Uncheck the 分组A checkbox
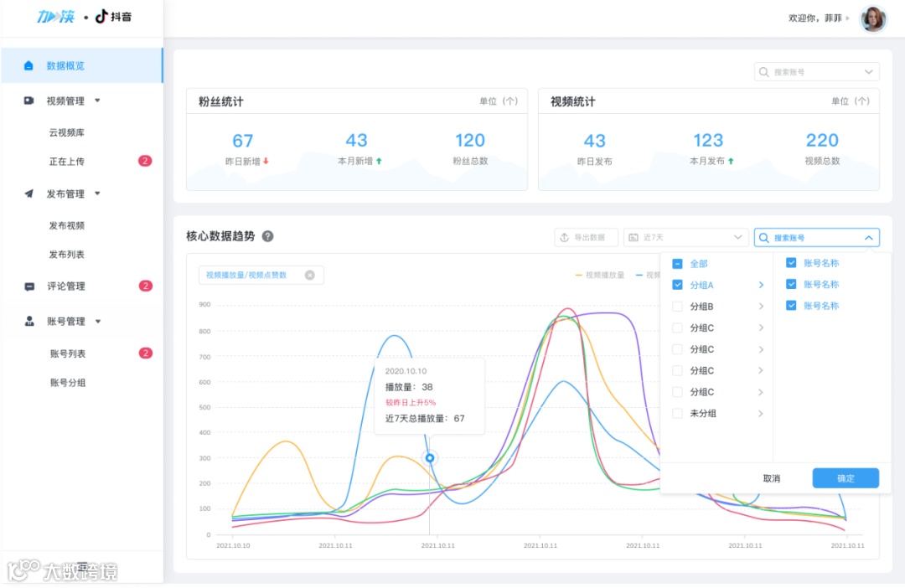Viewport: 905px width, 588px height. coord(677,284)
